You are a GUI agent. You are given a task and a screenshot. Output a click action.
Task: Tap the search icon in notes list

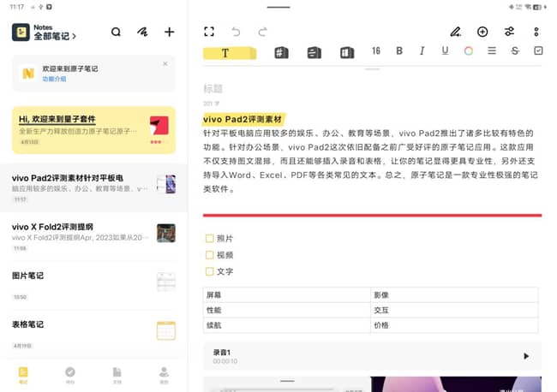click(x=116, y=33)
